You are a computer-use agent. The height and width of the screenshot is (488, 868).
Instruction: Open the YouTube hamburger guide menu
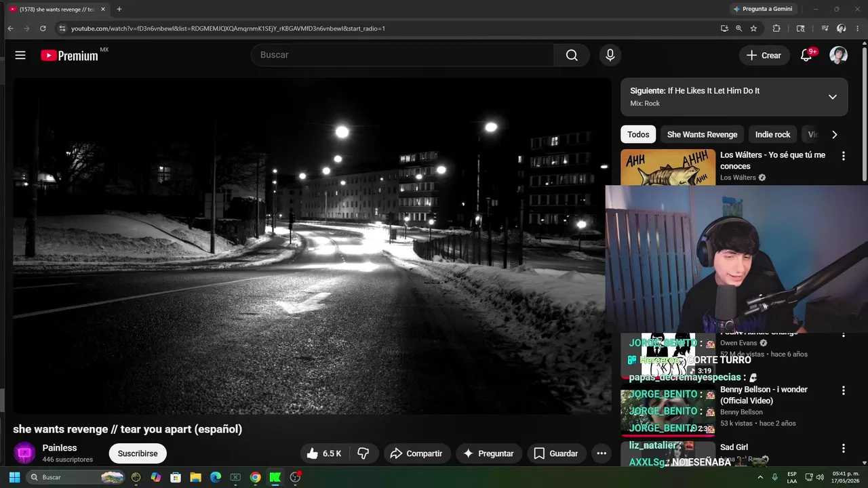20,55
